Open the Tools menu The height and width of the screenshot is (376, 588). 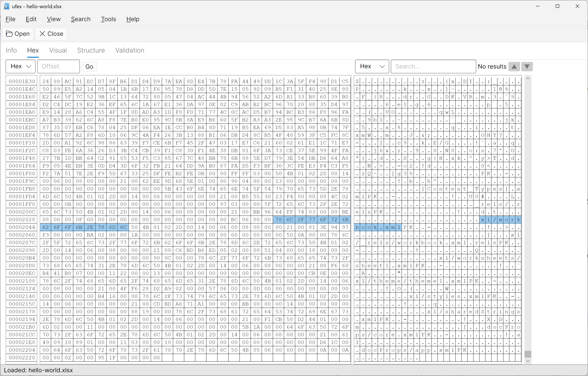pyautogui.click(x=108, y=19)
